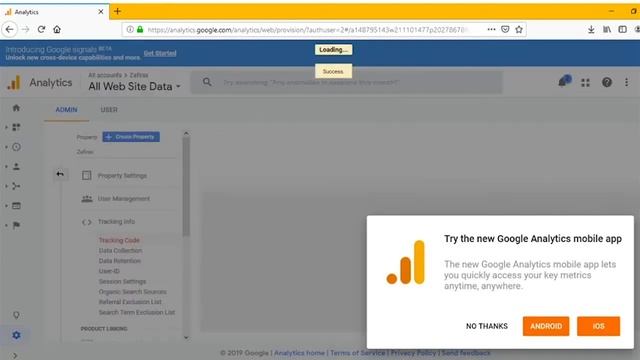Open the notifications bell icon

click(564, 82)
